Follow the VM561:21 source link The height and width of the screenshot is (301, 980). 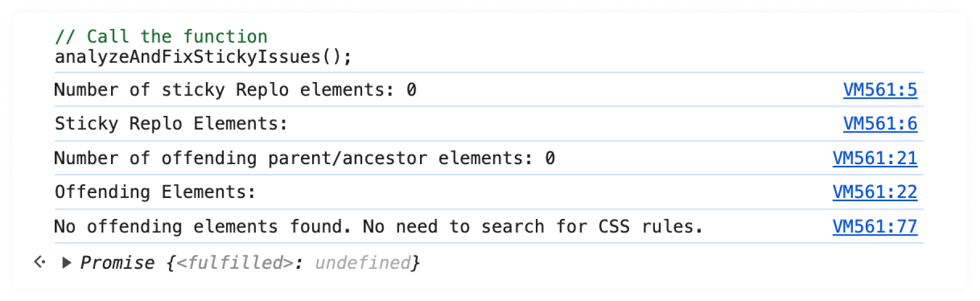[x=874, y=158]
